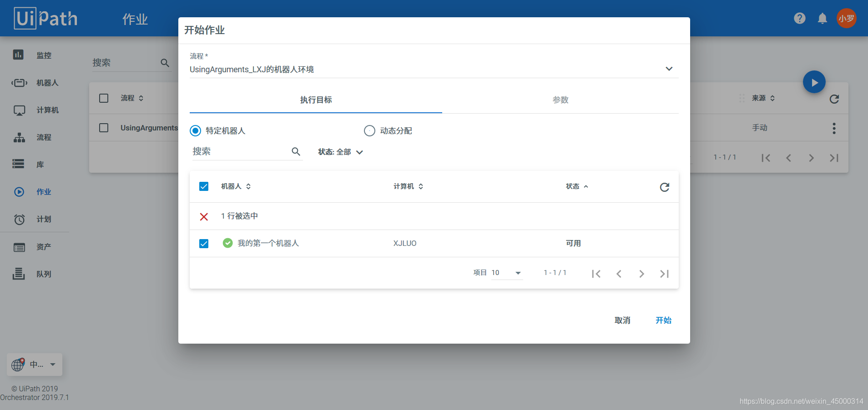Image resolution: width=868 pixels, height=410 pixels.
Task: Go to previous page of background jobs table
Action: tap(788, 158)
